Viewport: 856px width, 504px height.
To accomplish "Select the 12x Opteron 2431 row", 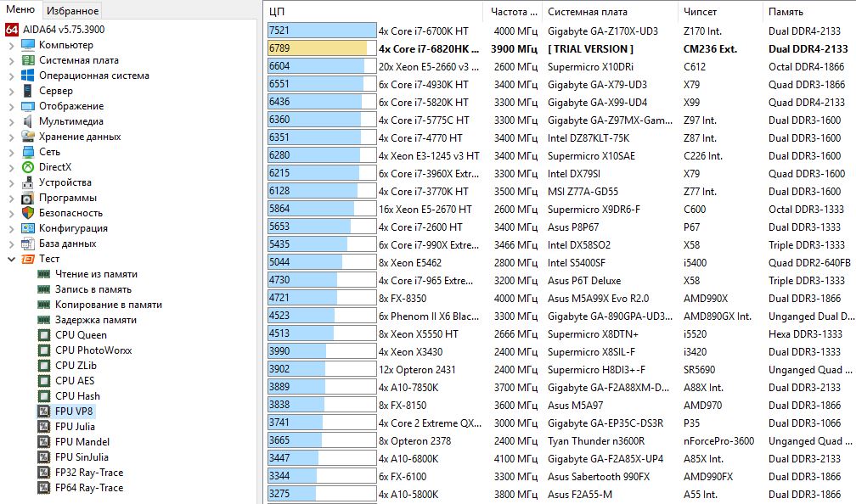I will click(560, 369).
